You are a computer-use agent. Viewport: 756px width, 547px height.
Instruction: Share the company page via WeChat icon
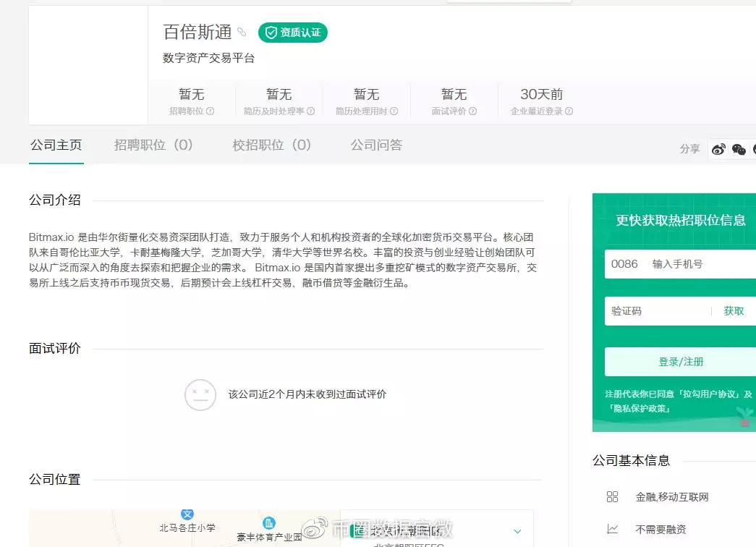[x=739, y=149]
